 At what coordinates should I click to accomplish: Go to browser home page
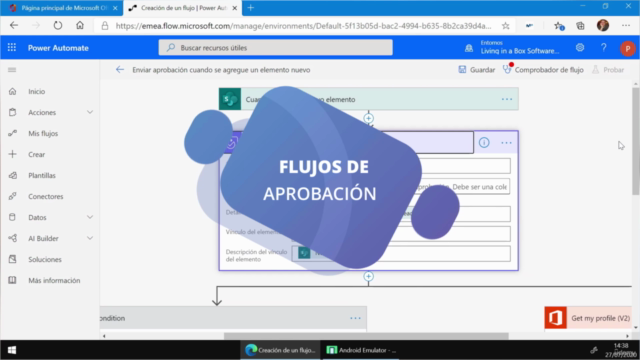(x=80, y=26)
